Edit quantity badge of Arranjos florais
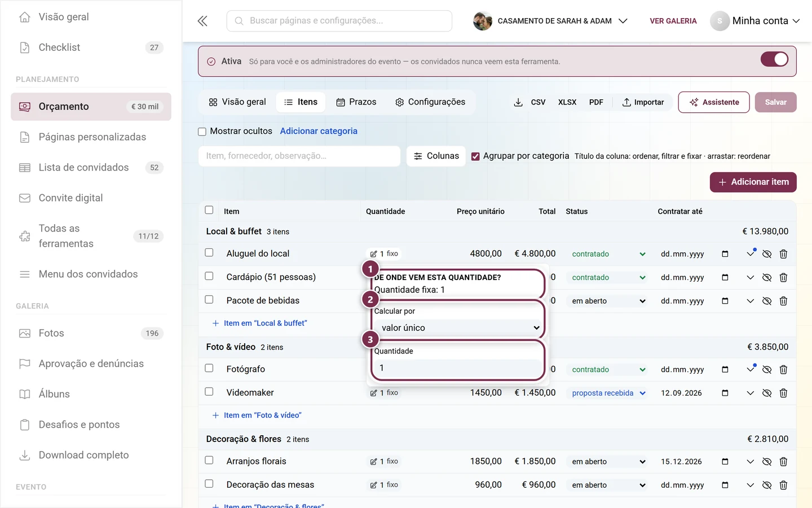 (x=384, y=462)
